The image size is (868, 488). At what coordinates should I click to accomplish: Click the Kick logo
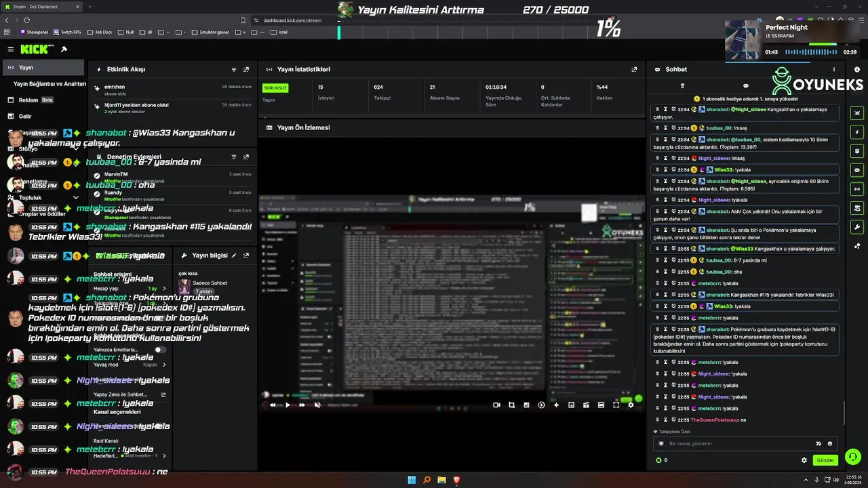pos(35,49)
